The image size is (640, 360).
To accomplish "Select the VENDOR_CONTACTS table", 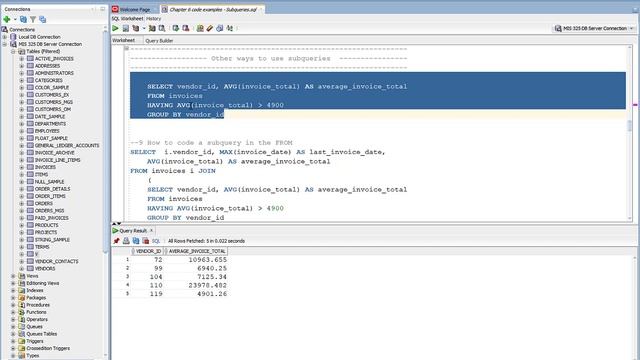I will pos(56,261).
